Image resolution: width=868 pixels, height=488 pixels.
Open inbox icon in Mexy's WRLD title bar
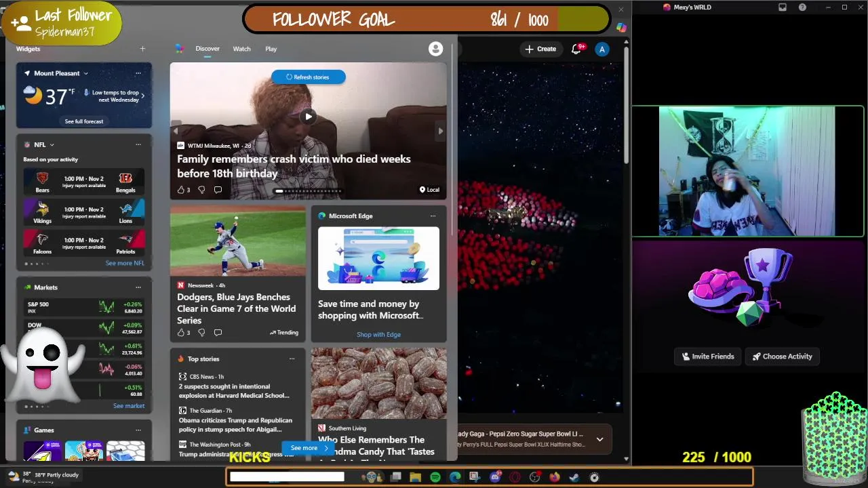(x=783, y=7)
